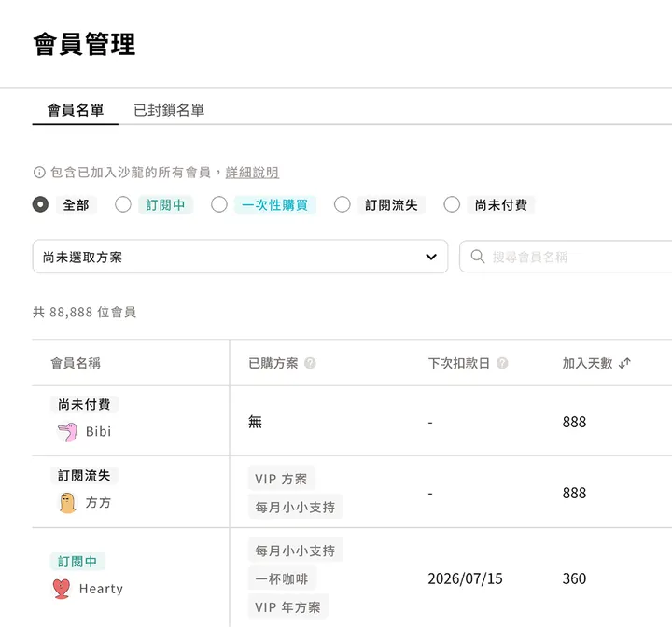Sort by 加入天數 using the arrows icon

click(624, 364)
